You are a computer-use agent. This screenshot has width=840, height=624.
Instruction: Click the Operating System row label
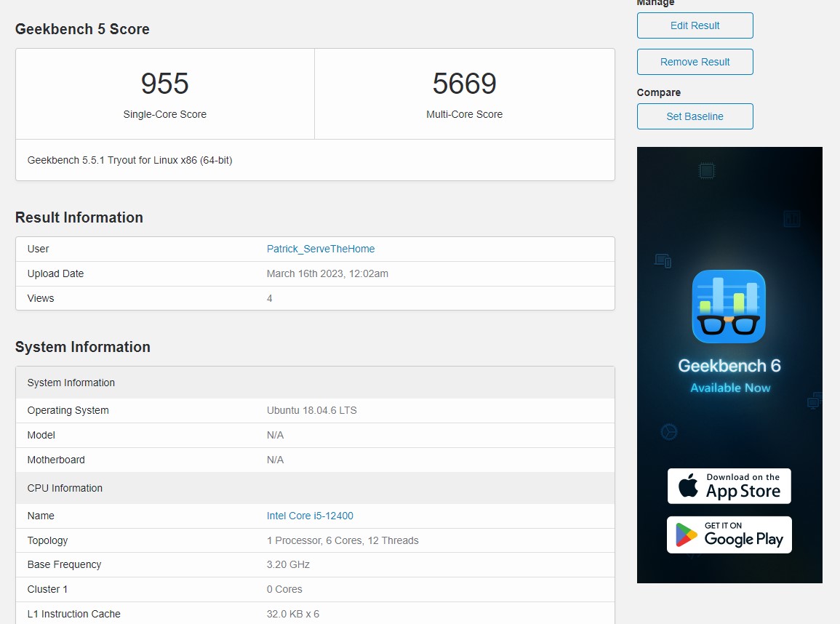tap(68, 411)
